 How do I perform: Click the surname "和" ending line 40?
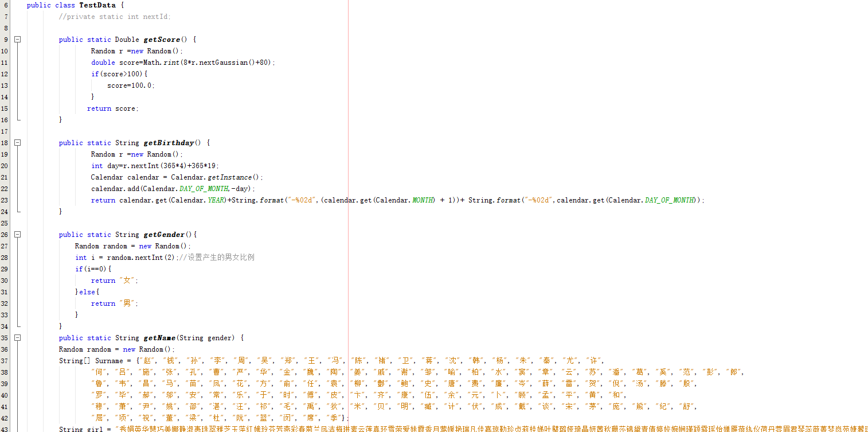tap(617, 395)
